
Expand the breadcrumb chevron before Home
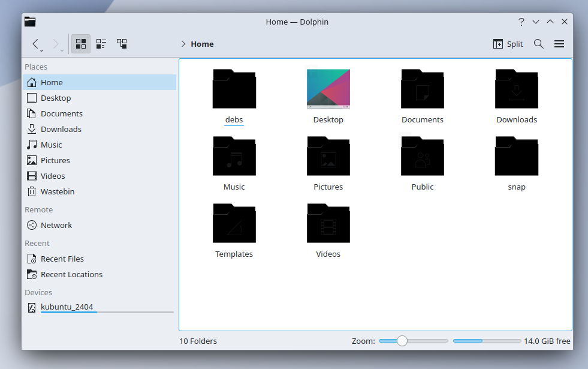[x=183, y=44]
